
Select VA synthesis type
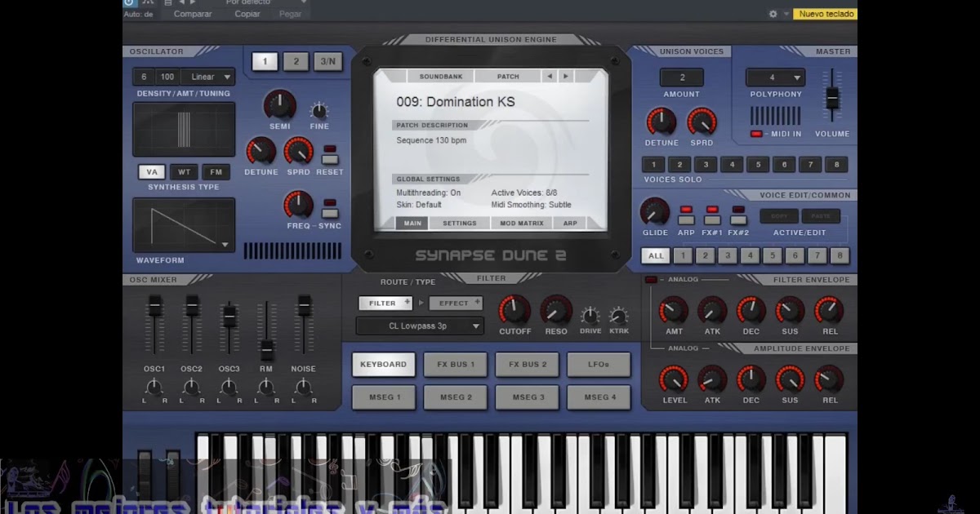tap(152, 172)
